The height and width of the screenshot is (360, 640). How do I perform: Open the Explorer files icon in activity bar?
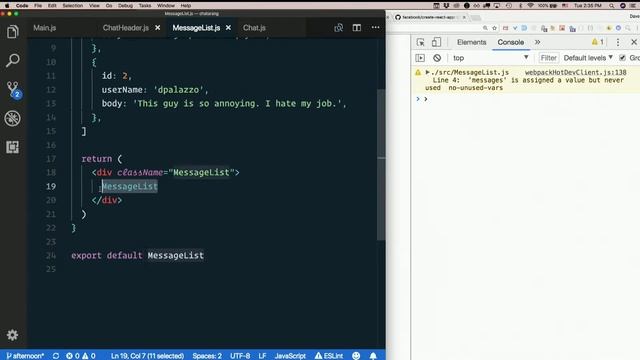click(13, 31)
